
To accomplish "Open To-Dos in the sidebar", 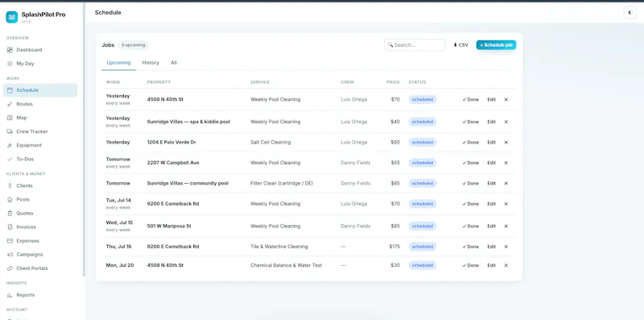I will coord(39,159).
